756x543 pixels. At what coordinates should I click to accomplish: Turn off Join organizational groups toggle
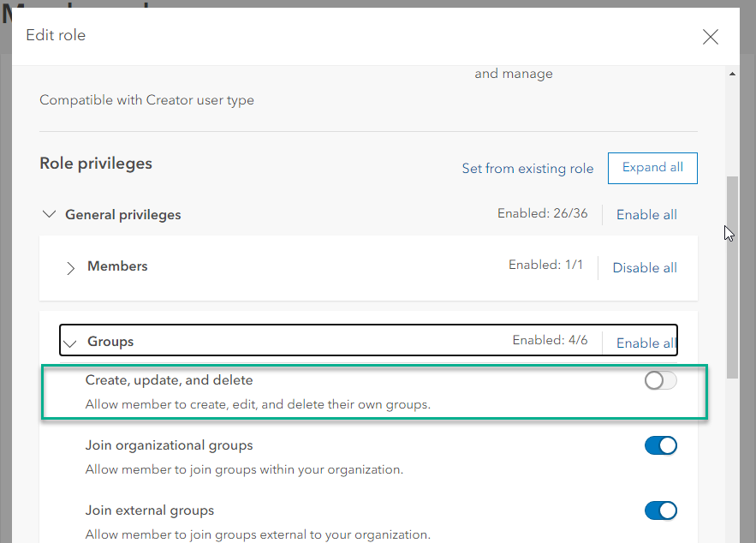(x=660, y=445)
